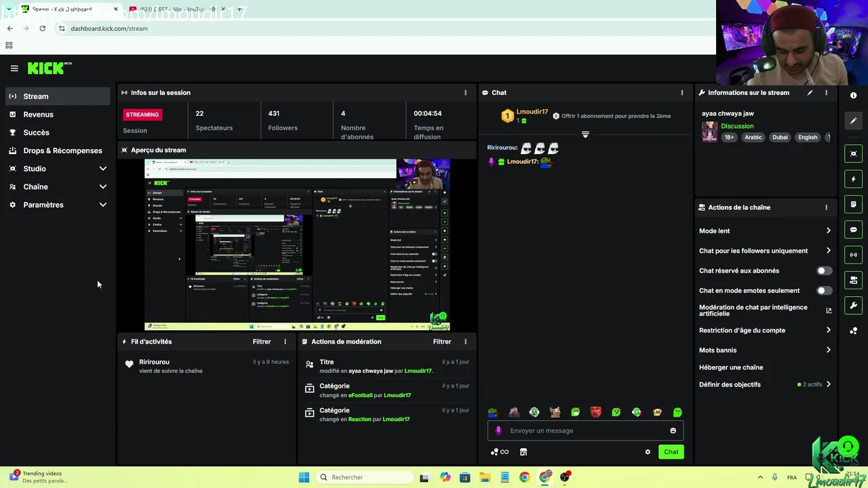Select the cat emote in chat emote bar
The width and height of the screenshot is (868, 488).
(555, 412)
